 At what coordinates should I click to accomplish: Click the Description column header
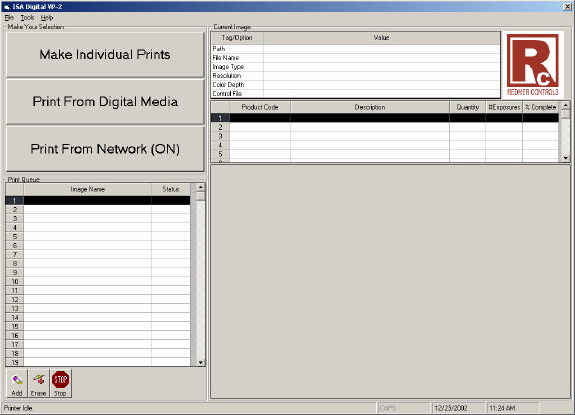[x=370, y=107]
